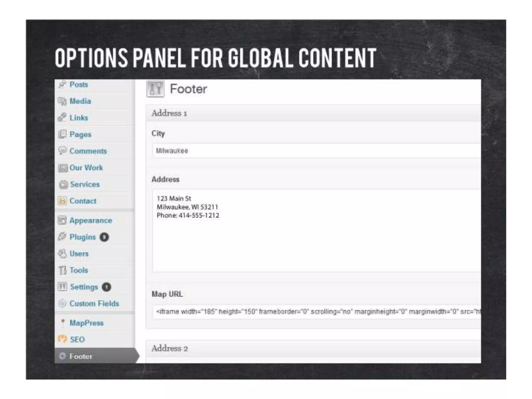Click the Map URL field label
The height and width of the screenshot is (399, 532).
coord(167,294)
